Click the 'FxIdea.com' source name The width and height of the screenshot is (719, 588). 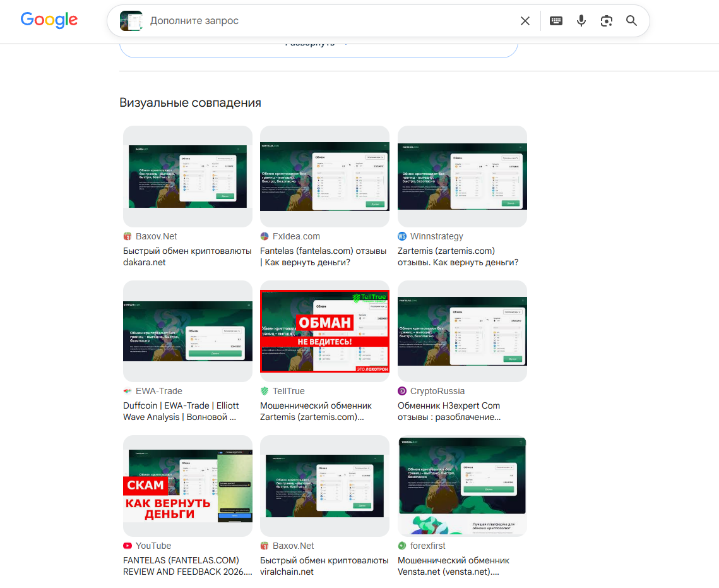point(296,236)
